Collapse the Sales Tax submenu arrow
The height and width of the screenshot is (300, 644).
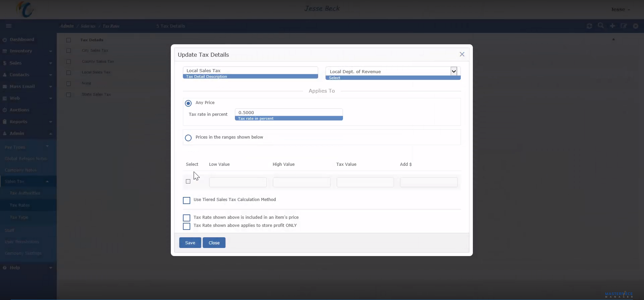[47, 182]
